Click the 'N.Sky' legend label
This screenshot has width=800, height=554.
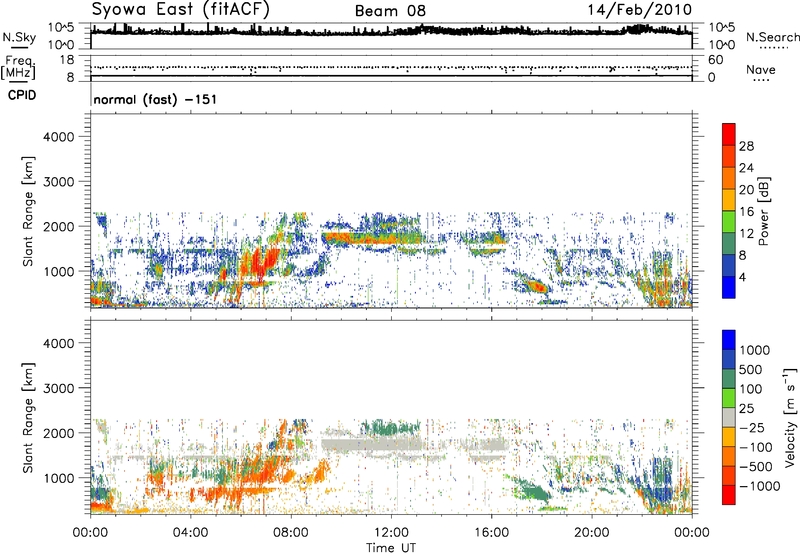point(19,37)
